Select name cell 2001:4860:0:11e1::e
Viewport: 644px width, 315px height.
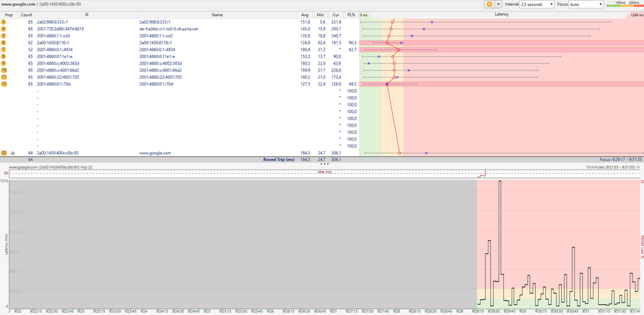[157, 56]
